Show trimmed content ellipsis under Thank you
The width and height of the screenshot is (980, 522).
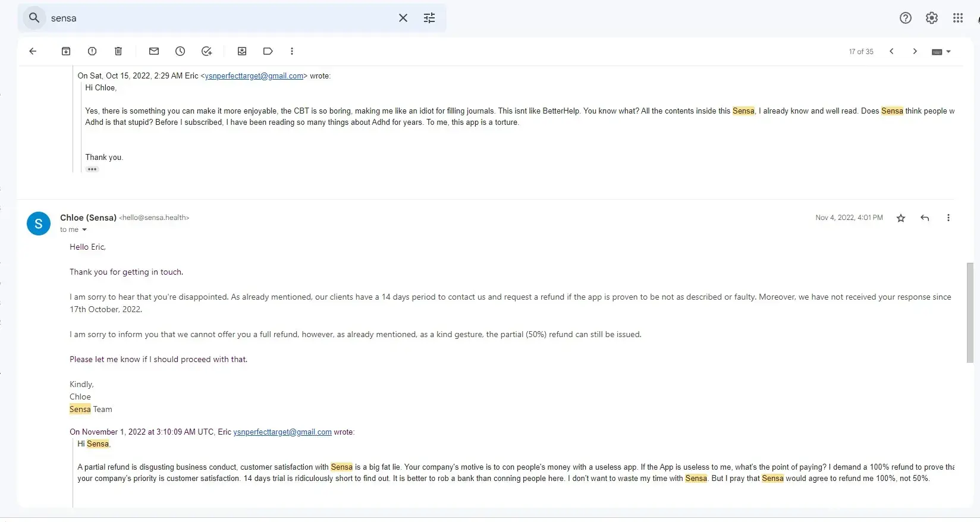coord(92,169)
